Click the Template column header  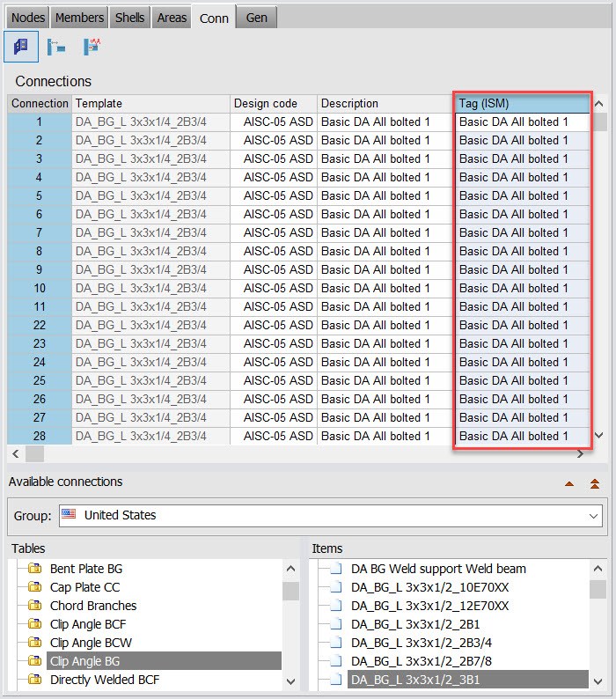click(x=150, y=103)
